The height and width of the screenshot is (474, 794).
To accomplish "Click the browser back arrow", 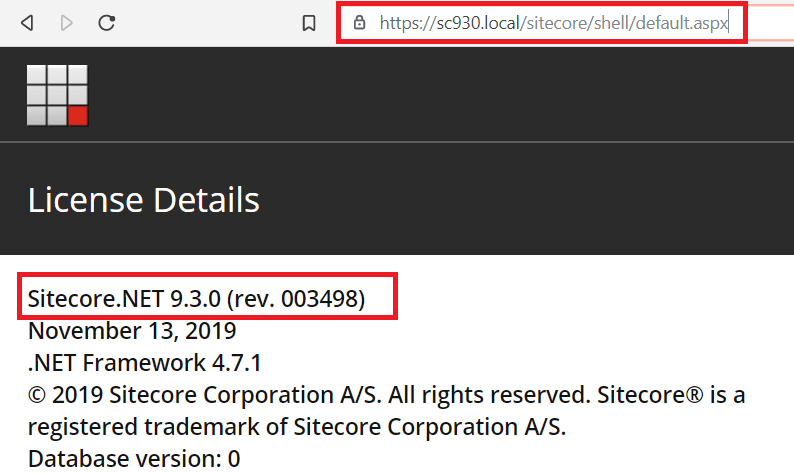I will [27, 22].
